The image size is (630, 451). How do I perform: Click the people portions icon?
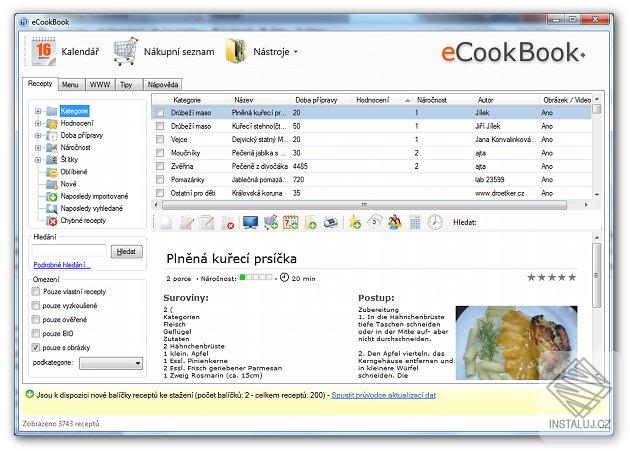pos(395,222)
